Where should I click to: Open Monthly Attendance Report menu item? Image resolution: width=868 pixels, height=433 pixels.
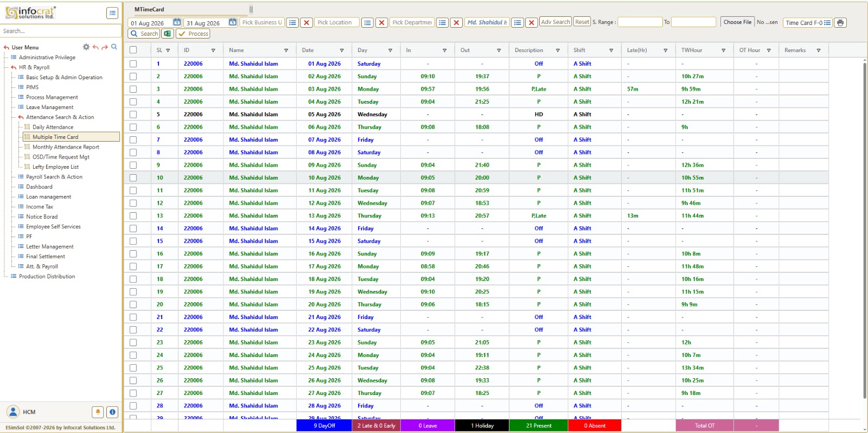pos(66,147)
